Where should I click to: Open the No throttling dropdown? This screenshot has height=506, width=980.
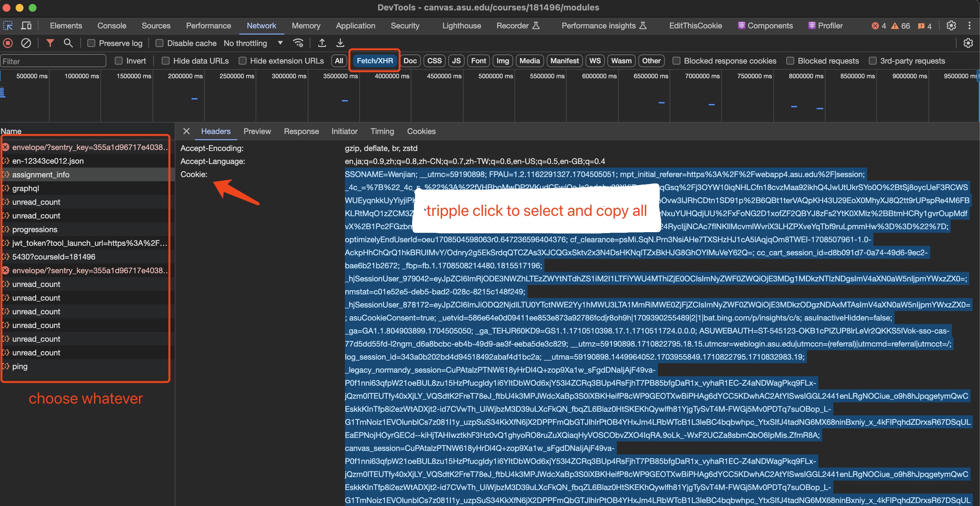click(253, 43)
